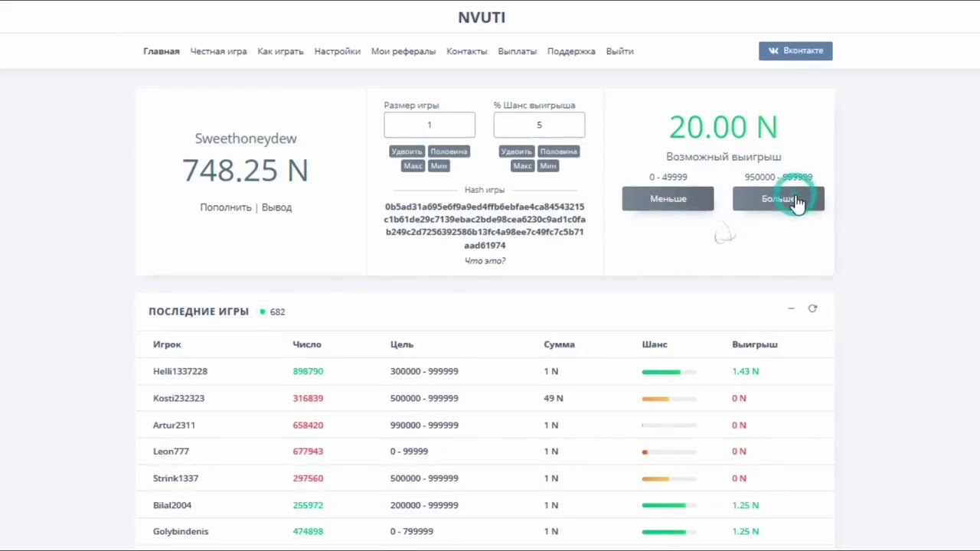
Task: Open the Вконтакте button
Action: (x=795, y=51)
